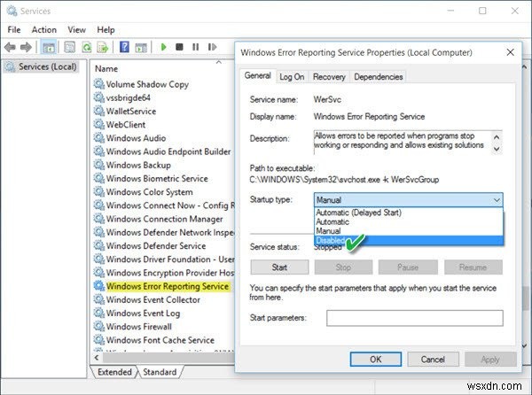Click gear icon beside Windows Defender Service
The width and height of the screenshot is (532, 395).
pos(98,245)
